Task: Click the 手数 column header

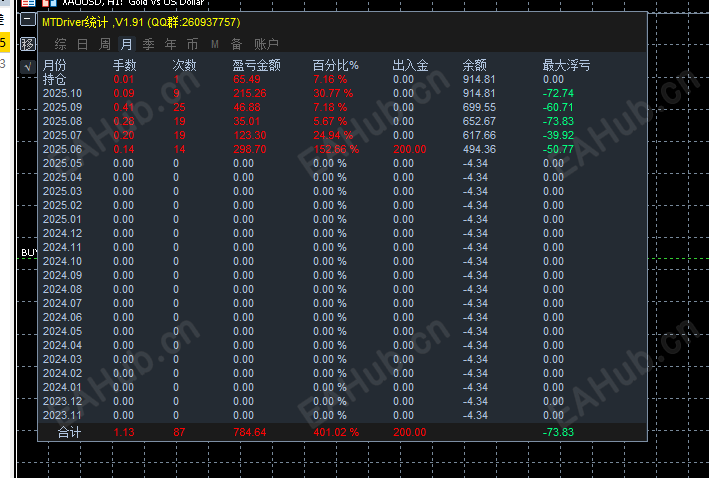Action: coord(124,66)
